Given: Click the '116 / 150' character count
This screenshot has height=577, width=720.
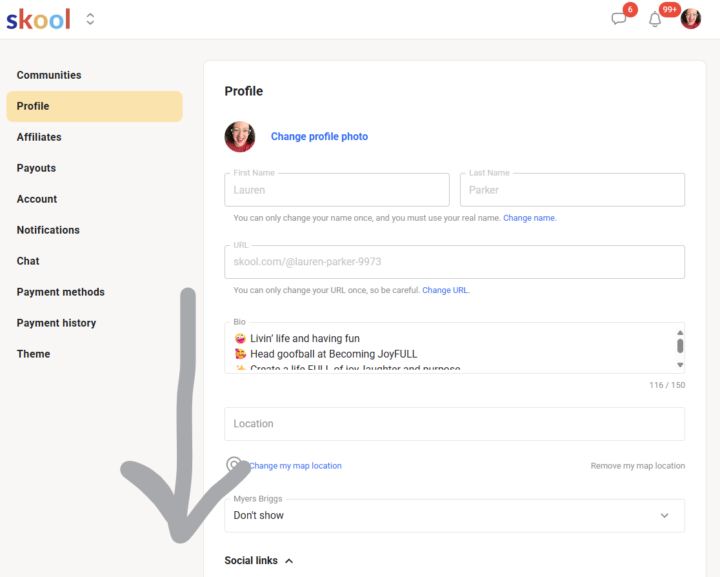Looking at the screenshot, I should click(x=667, y=385).
